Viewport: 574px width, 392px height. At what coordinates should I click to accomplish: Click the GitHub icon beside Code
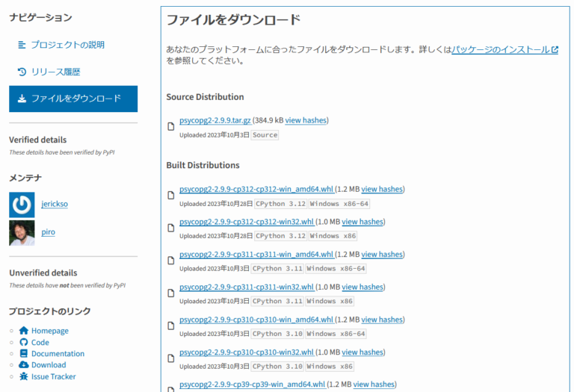tap(24, 342)
